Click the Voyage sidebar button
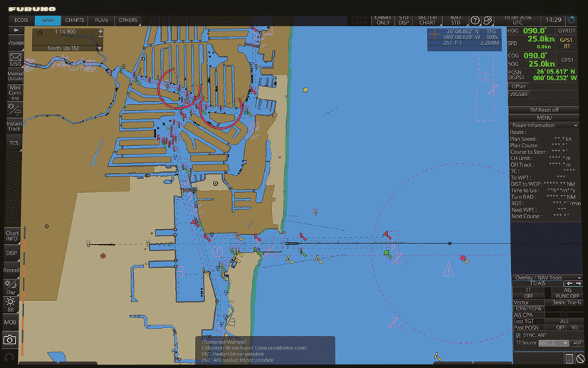The image size is (588, 368). point(16,43)
